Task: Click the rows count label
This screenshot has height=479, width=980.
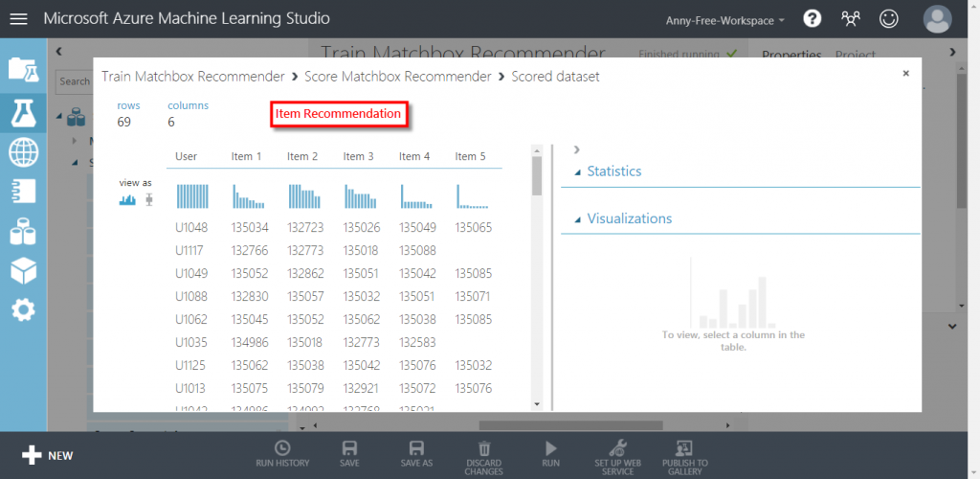Action: point(129,105)
